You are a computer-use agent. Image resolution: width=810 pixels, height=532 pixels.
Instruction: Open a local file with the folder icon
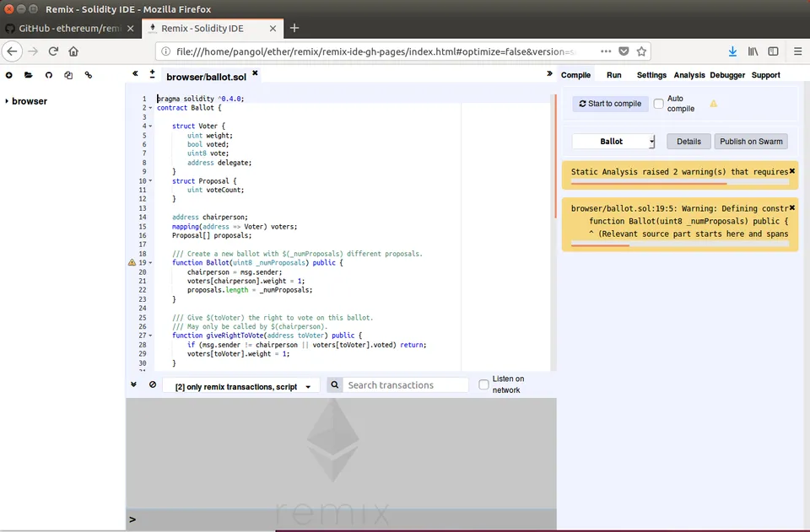(x=29, y=75)
